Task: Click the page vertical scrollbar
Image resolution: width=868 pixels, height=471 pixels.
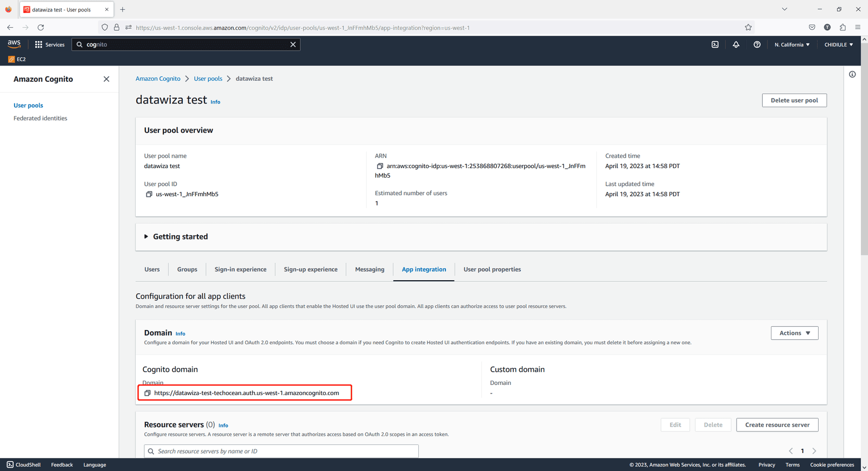Action: point(864,149)
